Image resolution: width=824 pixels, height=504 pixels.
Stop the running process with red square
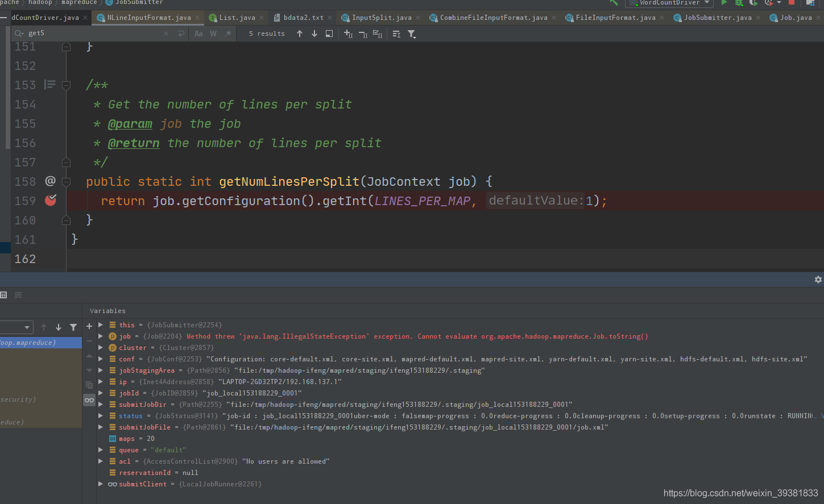(x=791, y=2)
